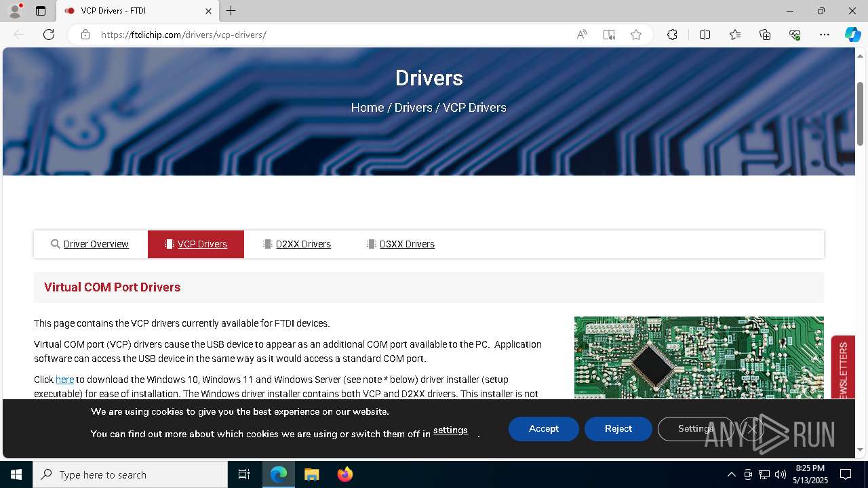Launch Firefox from the taskbar
This screenshot has height=488, width=868.
pyautogui.click(x=344, y=474)
